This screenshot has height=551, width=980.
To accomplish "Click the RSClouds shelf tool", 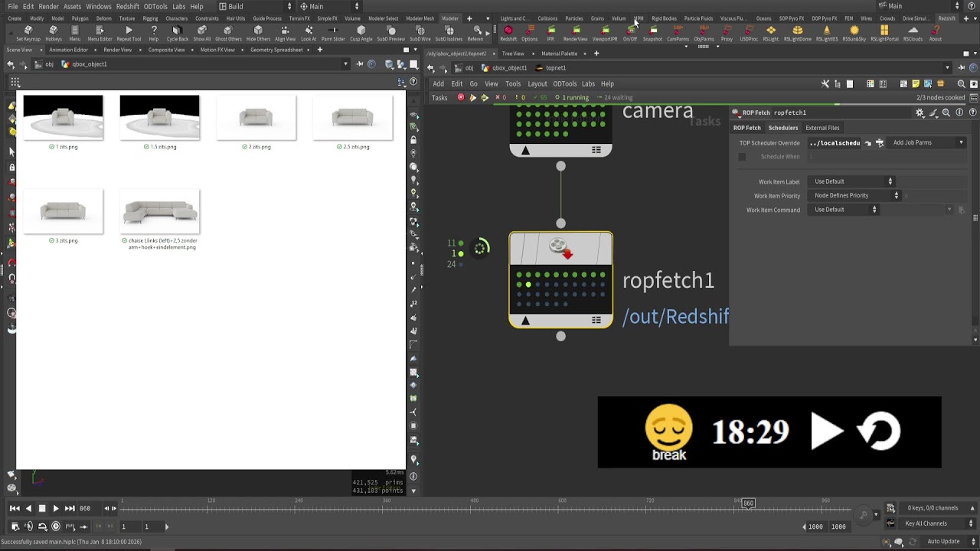I will (913, 34).
